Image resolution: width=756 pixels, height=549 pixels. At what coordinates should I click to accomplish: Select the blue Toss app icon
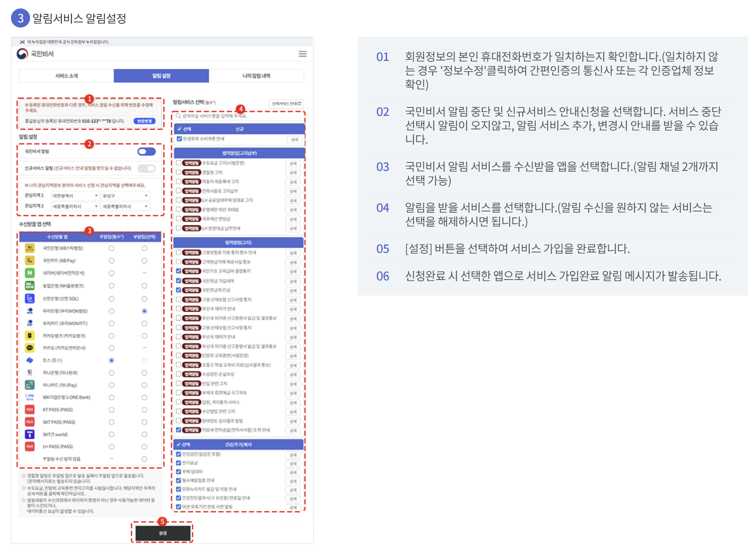click(x=30, y=361)
